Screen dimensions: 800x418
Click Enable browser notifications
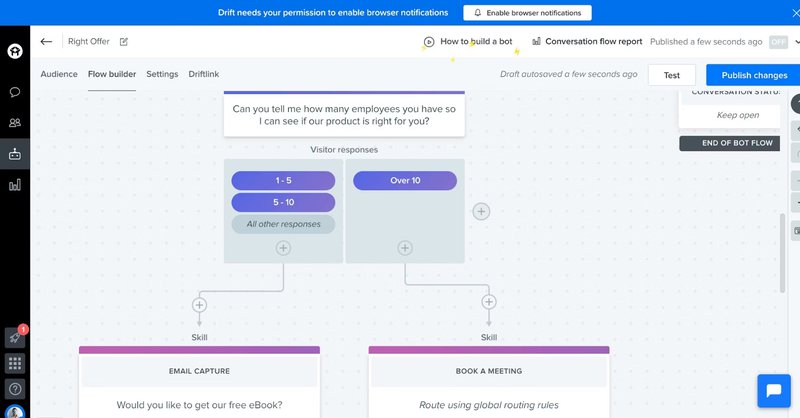point(527,13)
